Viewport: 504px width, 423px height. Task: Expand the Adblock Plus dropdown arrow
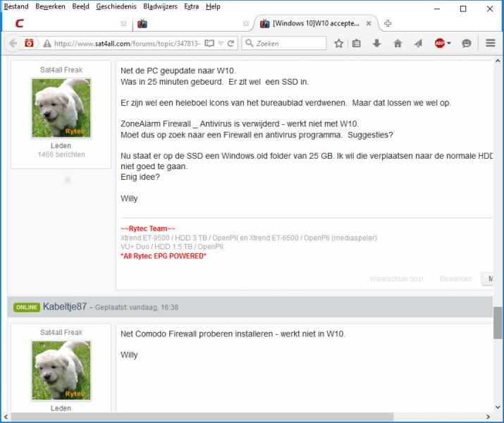click(449, 43)
